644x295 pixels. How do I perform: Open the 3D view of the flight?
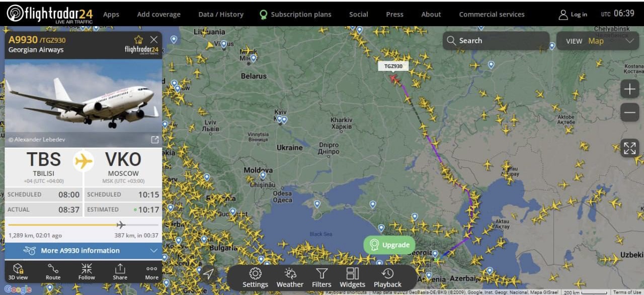point(18,271)
